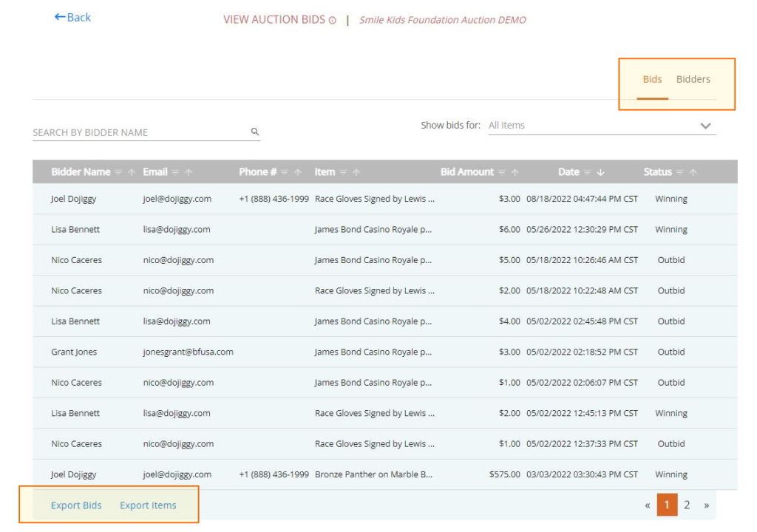
Task: Click Smile Kids Foundation Auction DEMO title
Action: click(443, 20)
